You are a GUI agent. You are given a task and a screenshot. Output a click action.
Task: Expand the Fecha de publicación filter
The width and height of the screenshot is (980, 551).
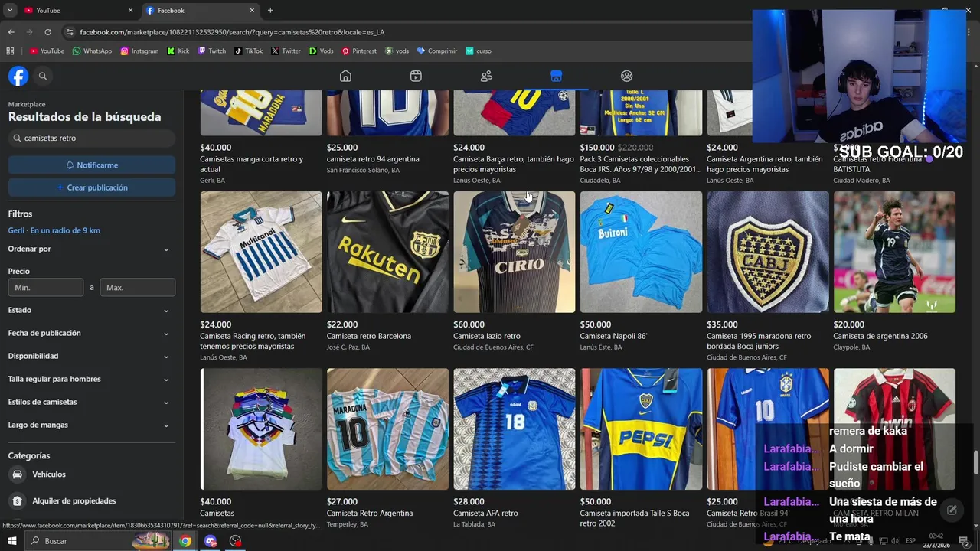pyautogui.click(x=91, y=333)
